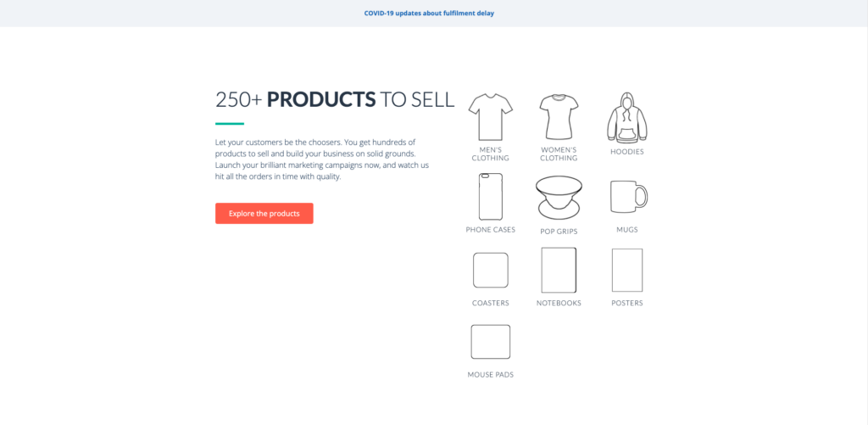Open the mouse pad icon
This screenshot has width=868, height=425.
[491, 342]
